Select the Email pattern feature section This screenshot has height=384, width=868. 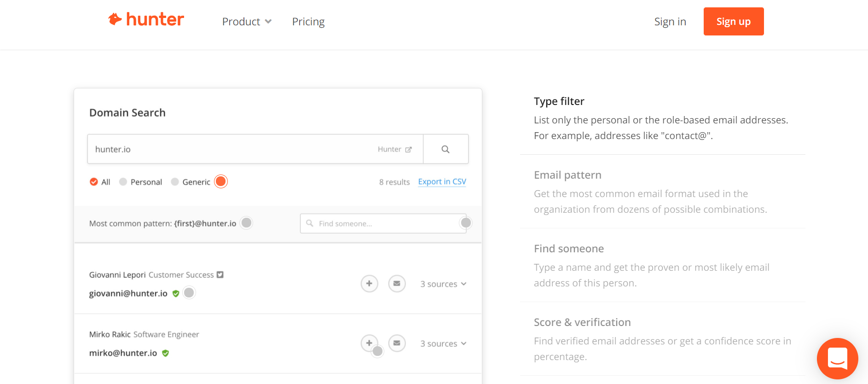pos(663,192)
